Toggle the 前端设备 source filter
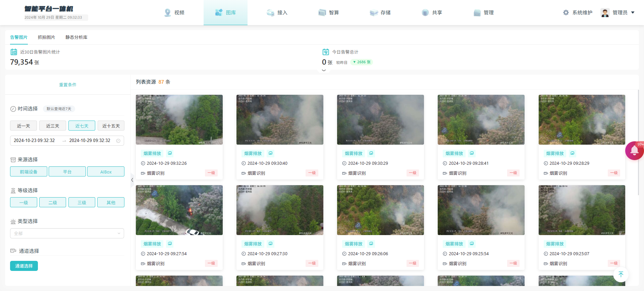The height and width of the screenshot is (291, 644). [29, 172]
